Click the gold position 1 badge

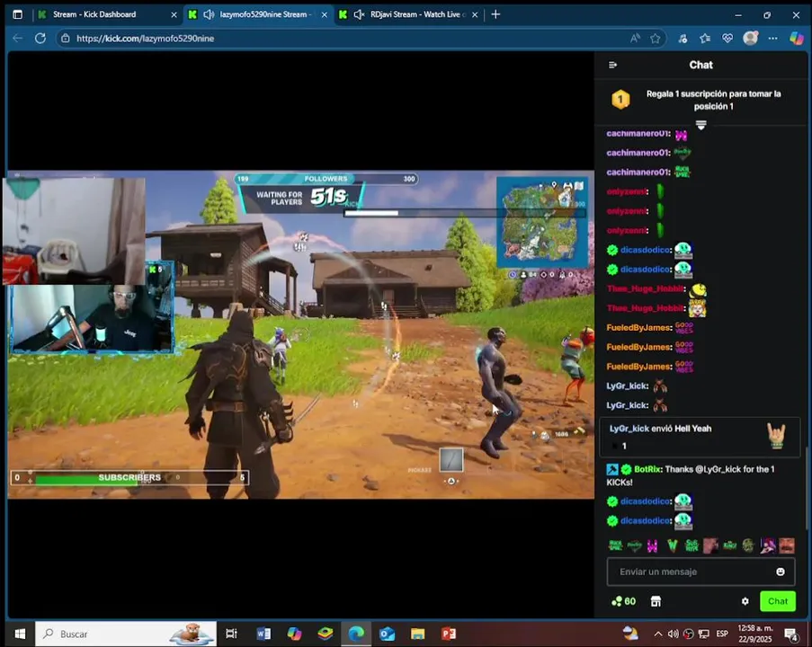point(620,100)
